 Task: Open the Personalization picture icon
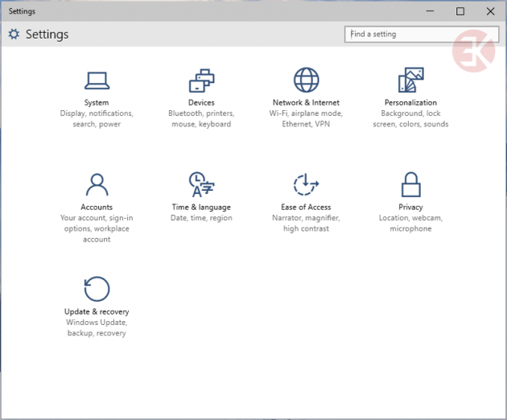pos(411,80)
